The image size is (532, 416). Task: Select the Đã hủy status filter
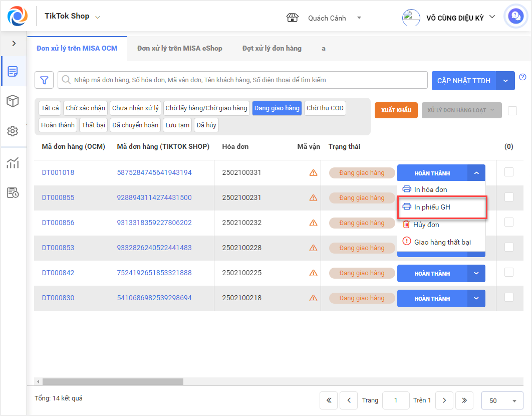tap(206, 125)
